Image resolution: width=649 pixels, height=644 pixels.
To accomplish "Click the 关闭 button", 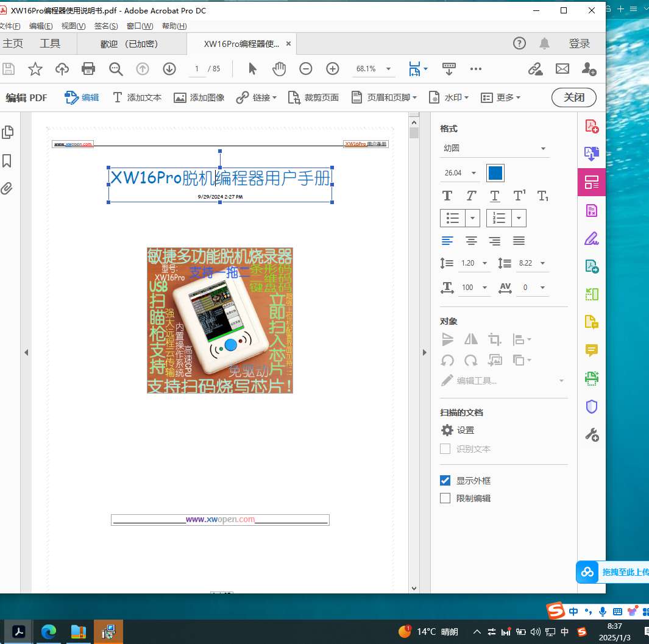I will tap(573, 97).
